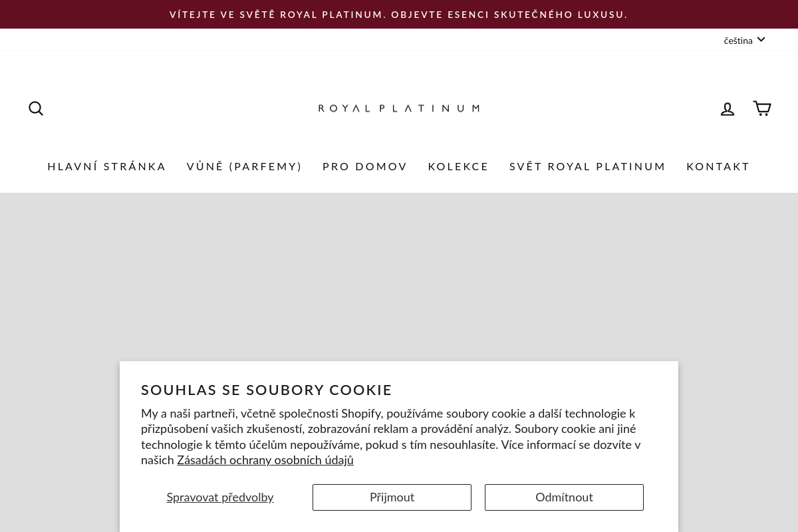The height and width of the screenshot is (532, 798).
Task: Go to Hlavní stránka menu item
Action: pos(107,166)
